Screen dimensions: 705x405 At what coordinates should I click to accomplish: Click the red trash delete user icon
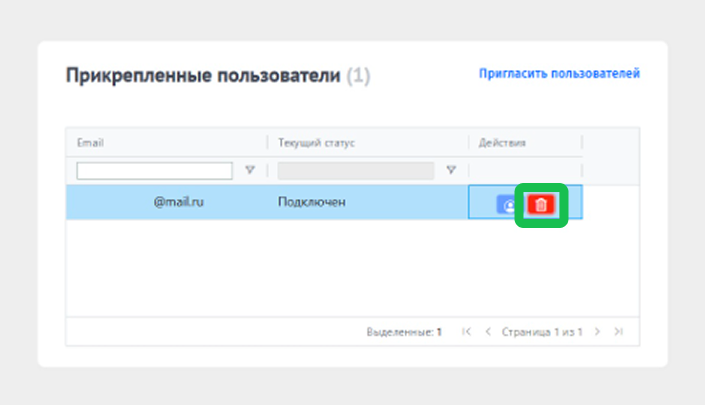(x=541, y=205)
